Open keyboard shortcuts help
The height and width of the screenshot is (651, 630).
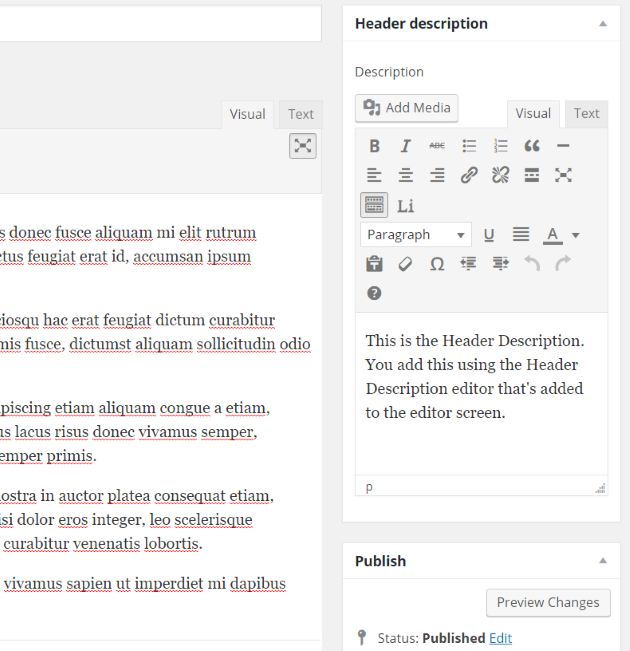tap(374, 294)
